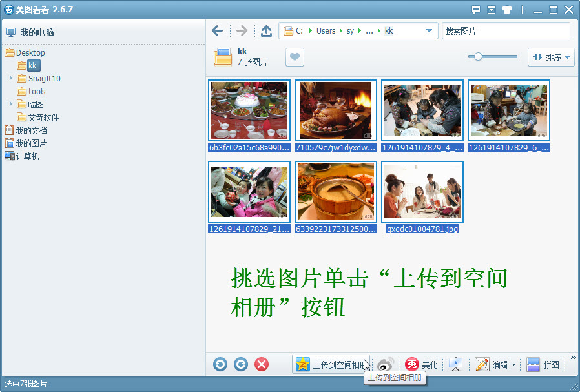Click filename label 6b3fc02a15c68a990...

click(x=249, y=147)
